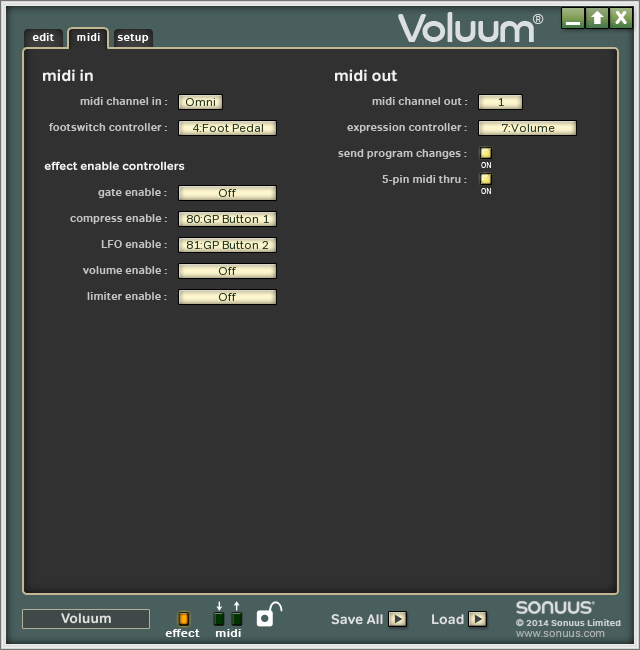Click the midi in indicator light

[219, 619]
